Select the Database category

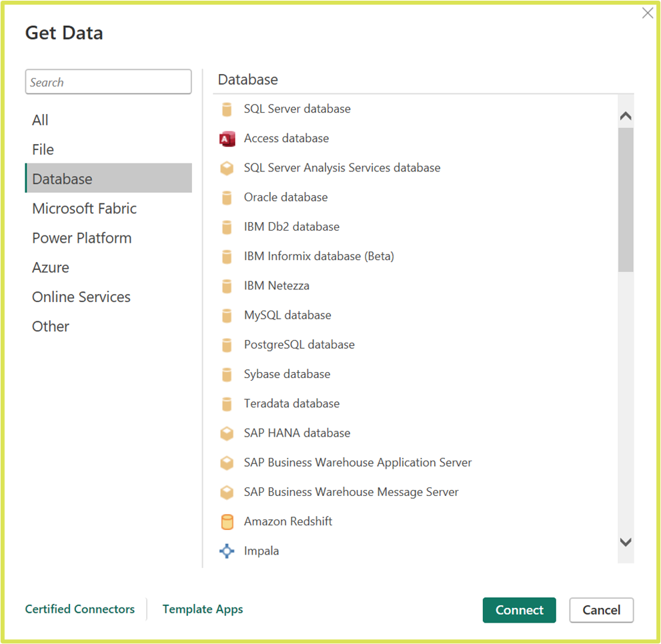click(108, 179)
